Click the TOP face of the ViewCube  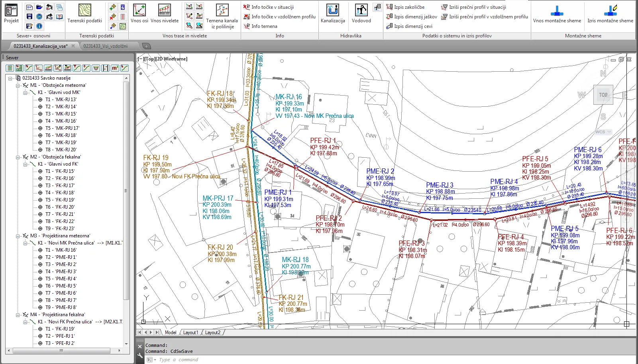pos(603,95)
